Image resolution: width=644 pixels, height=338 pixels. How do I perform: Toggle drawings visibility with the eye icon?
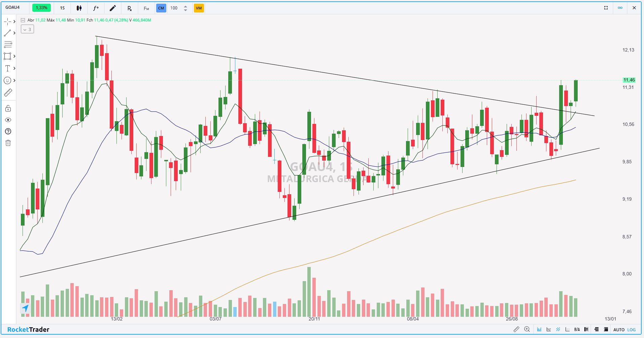point(8,120)
